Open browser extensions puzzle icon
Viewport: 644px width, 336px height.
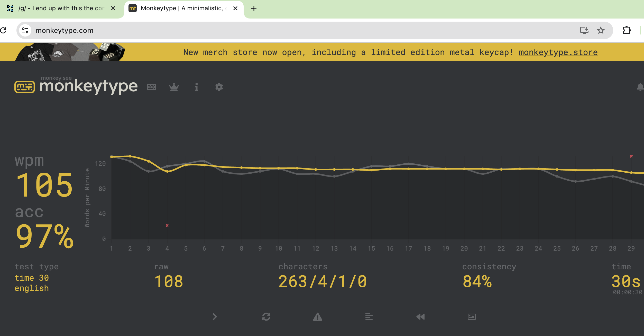[627, 30]
